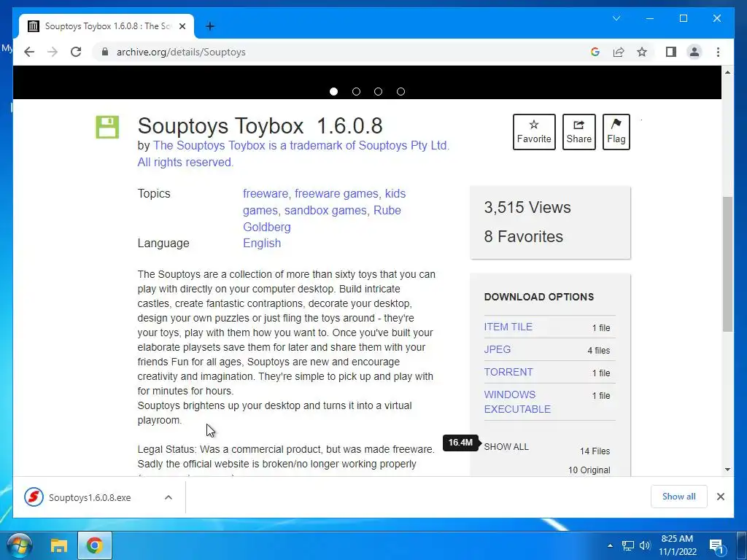Screen dimensions: 747x560
Task: Select the Souptoys Toybox 1.6.0.8 tab
Action: 107,26
